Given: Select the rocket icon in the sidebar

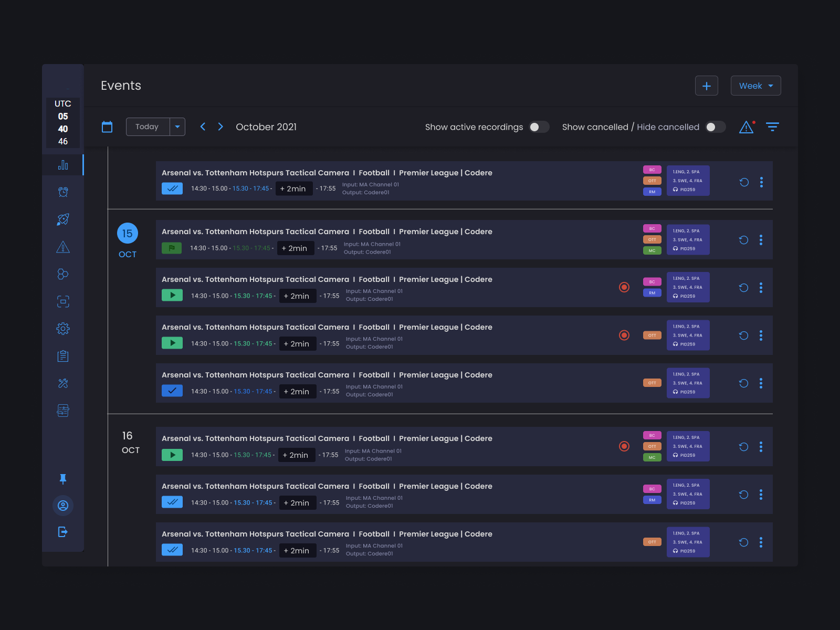Looking at the screenshot, I should click(x=63, y=219).
